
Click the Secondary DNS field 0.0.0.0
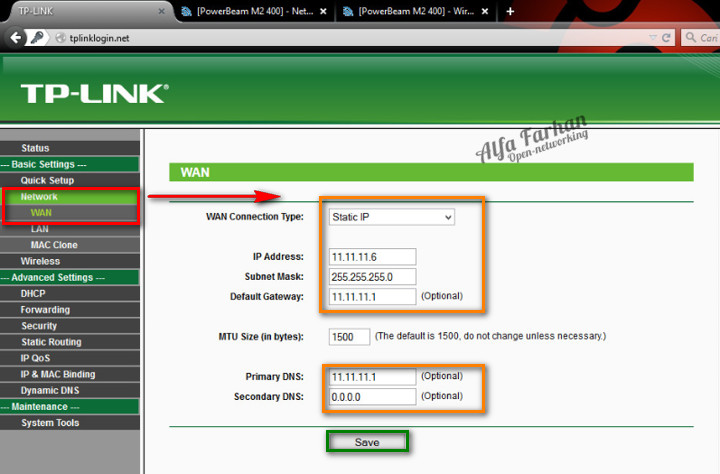pos(372,396)
